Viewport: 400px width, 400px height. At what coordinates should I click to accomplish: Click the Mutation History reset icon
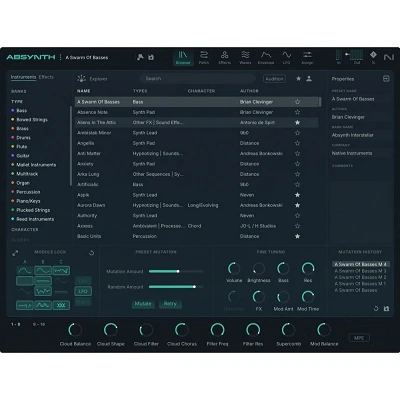click(x=376, y=309)
